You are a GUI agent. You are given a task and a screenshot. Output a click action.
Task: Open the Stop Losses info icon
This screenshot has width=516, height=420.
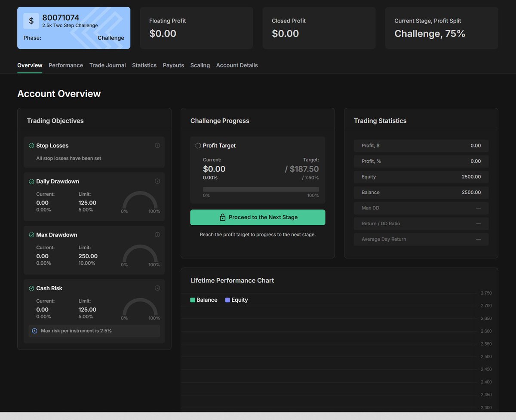tap(157, 145)
